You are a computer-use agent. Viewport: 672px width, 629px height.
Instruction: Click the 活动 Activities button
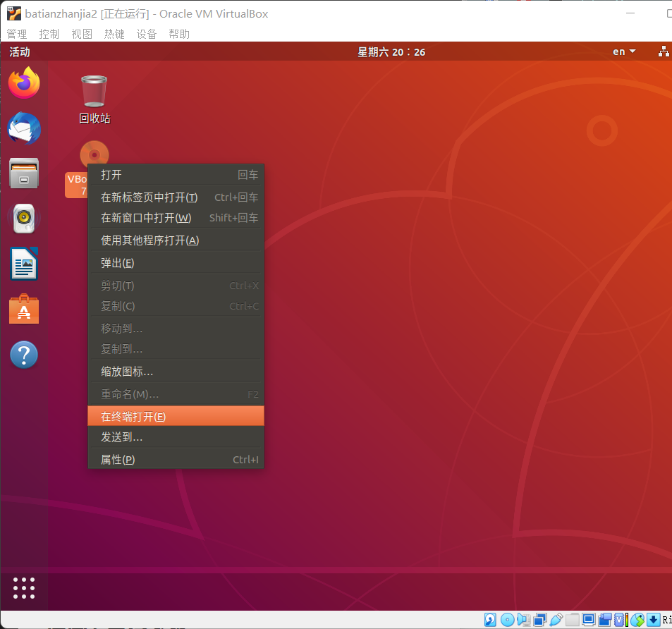(x=20, y=52)
